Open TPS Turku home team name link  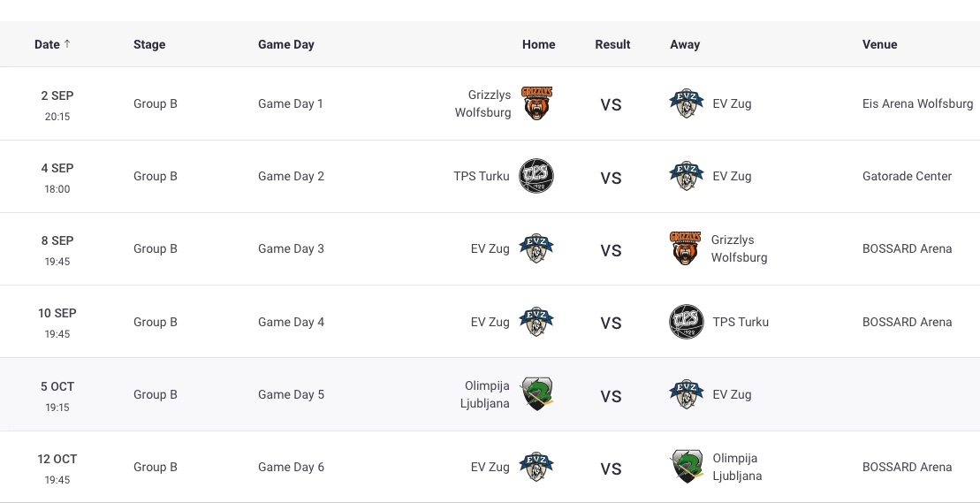coord(482,176)
